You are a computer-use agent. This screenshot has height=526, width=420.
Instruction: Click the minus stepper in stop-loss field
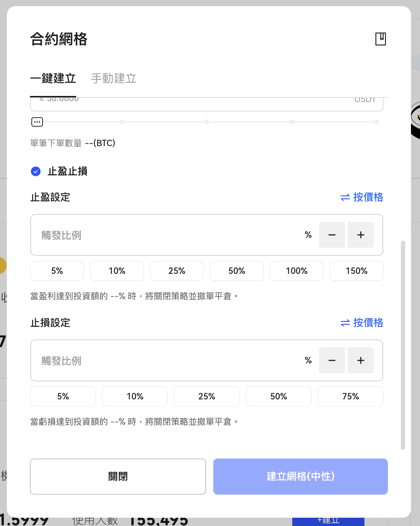tap(332, 360)
